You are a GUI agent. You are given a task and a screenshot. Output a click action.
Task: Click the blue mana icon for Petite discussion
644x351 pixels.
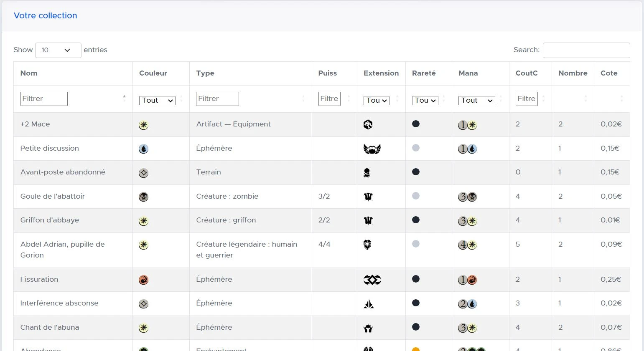(143, 149)
